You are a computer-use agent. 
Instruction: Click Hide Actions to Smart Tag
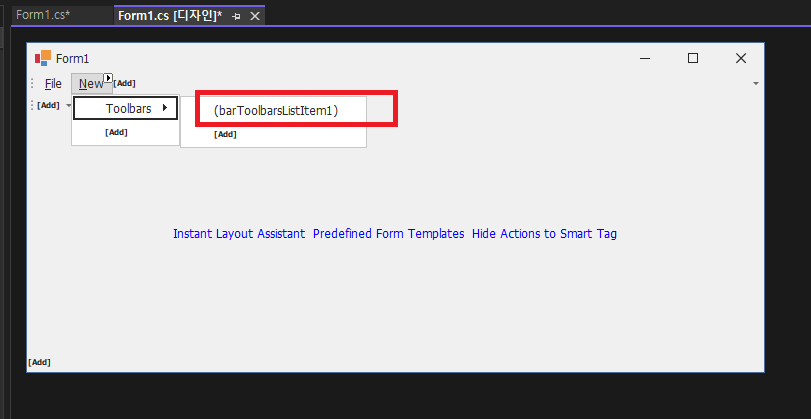point(544,234)
